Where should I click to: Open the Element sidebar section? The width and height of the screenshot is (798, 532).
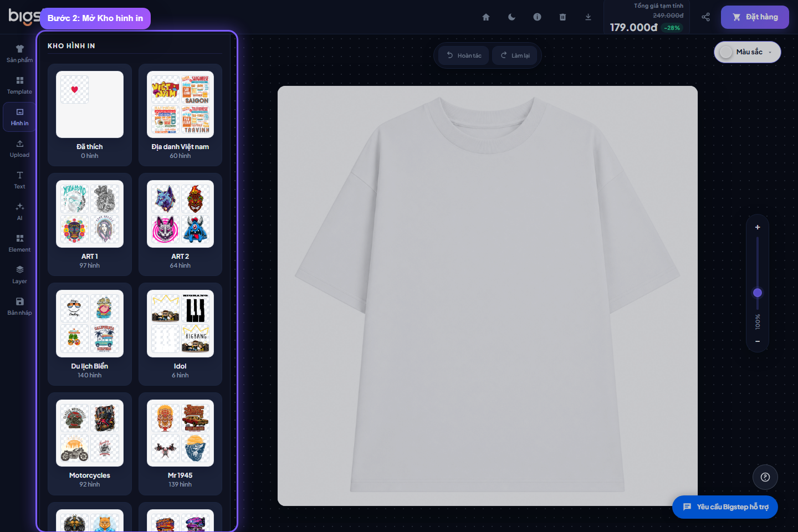[x=19, y=243]
